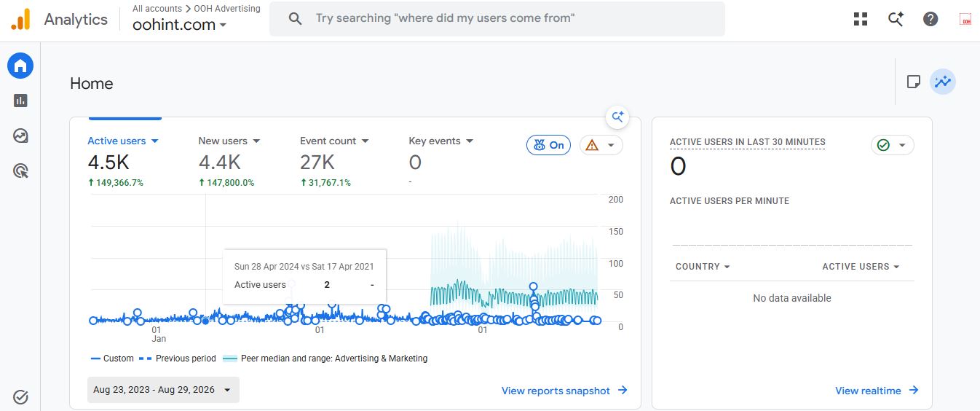Viewport: 980px width, 411px height.
Task: Click the 4.4K new users value
Action: 220,162
